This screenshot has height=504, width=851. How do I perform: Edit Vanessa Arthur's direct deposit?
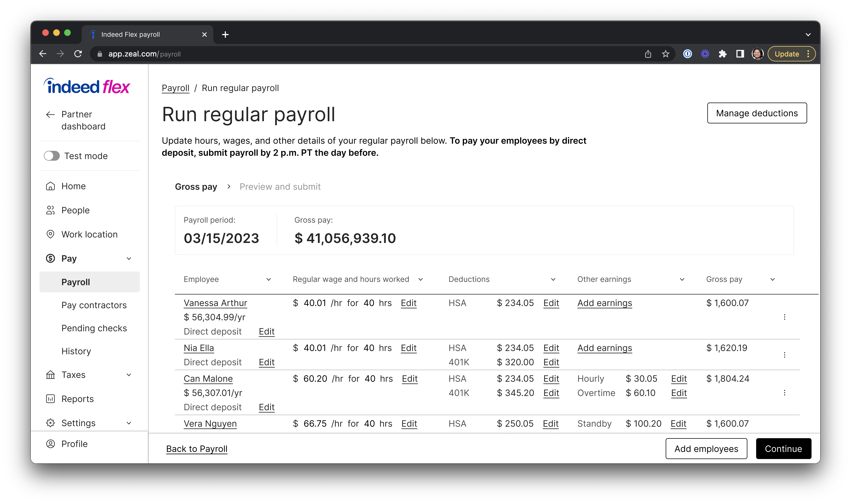click(x=266, y=331)
